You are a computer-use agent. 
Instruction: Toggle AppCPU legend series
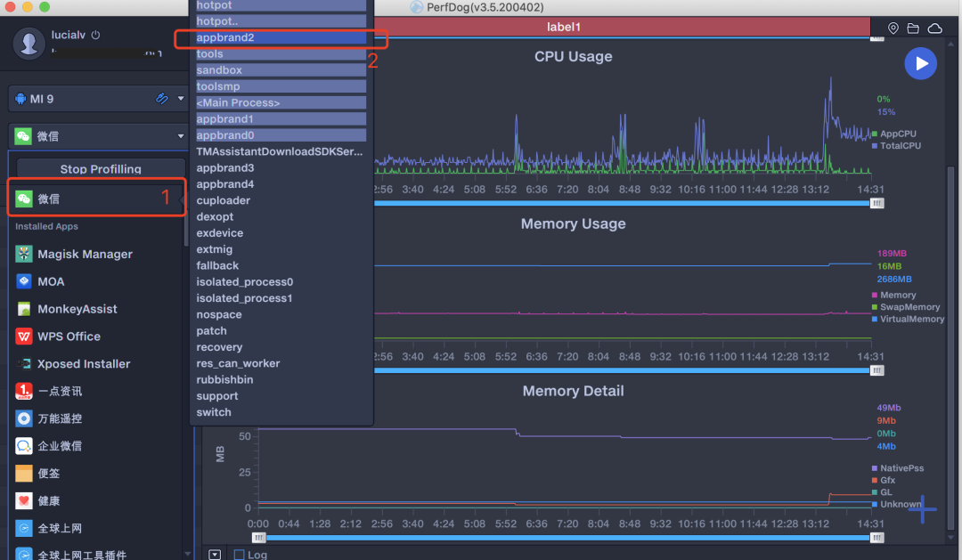point(898,134)
